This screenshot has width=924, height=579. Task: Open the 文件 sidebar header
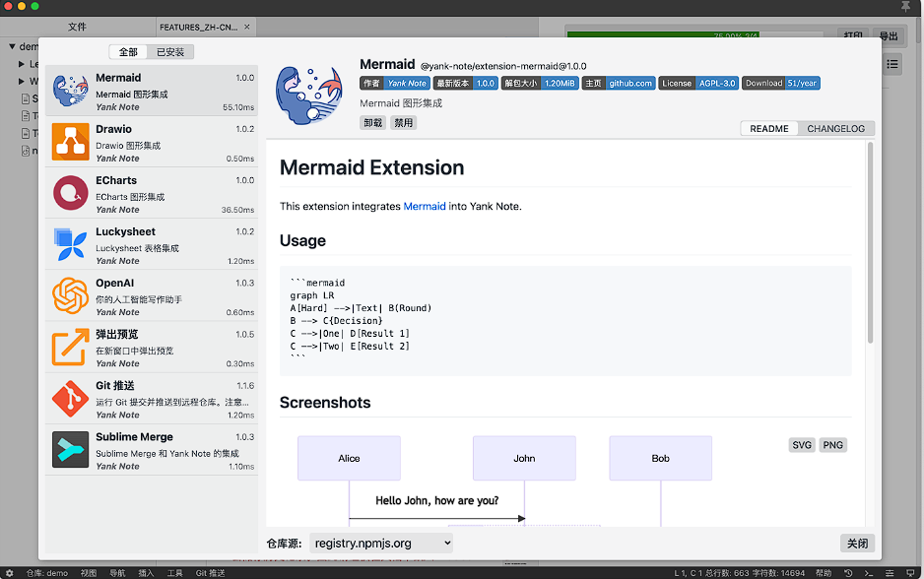click(77, 28)
